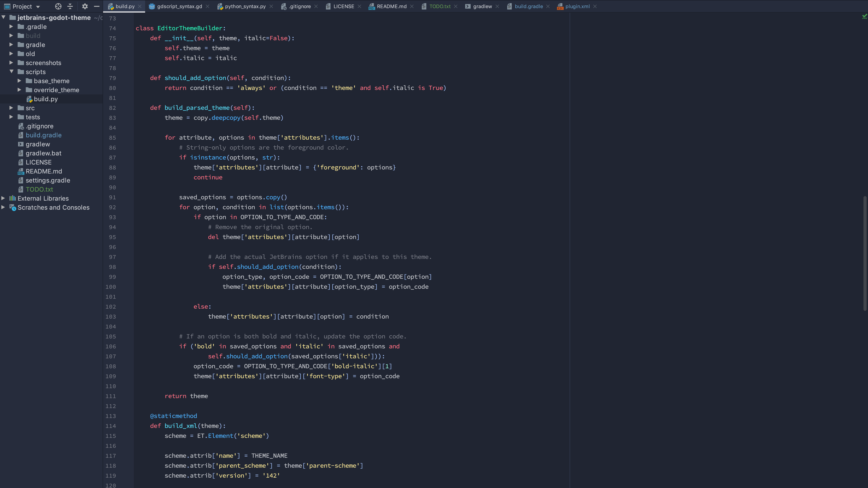
Task: Click README.md markdown file icon in tree
Action: 21,171
